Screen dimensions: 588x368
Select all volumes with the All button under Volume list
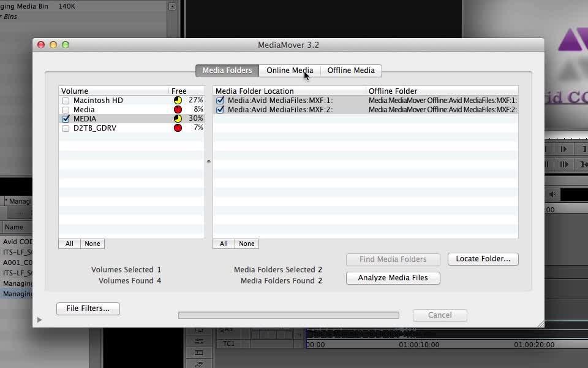pos(69,243)
